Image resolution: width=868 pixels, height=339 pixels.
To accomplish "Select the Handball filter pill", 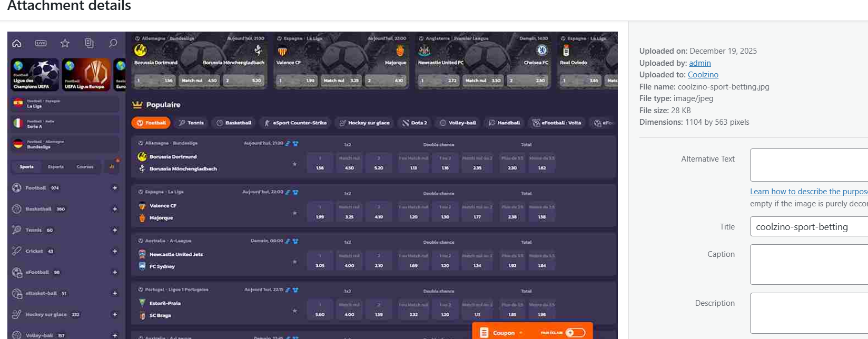I will pos(504,123).
